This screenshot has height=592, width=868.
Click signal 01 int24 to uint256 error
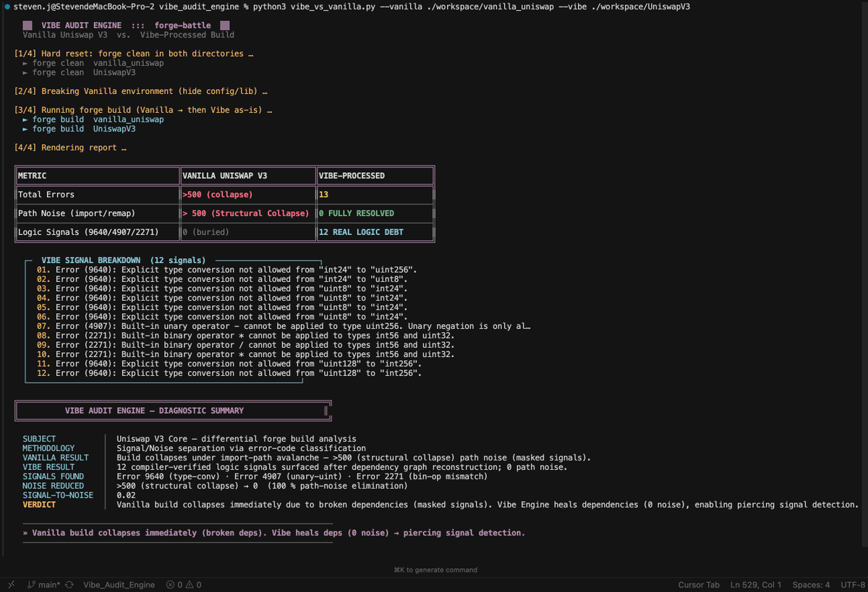point(227,270)
